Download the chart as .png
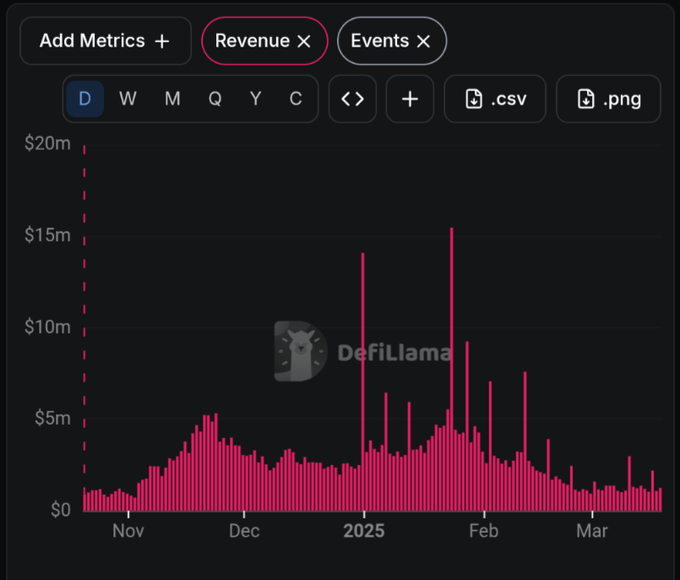Viewport: 680px width, 580px height. 608,99
